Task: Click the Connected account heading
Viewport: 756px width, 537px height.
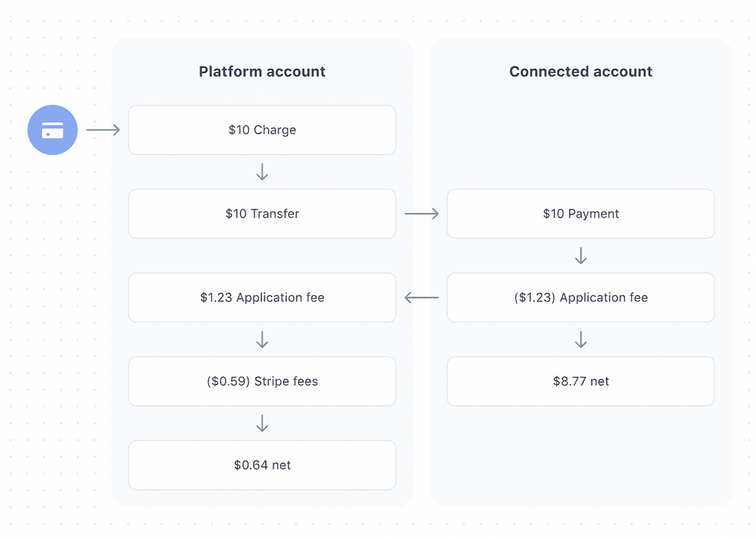Action: 581,72
